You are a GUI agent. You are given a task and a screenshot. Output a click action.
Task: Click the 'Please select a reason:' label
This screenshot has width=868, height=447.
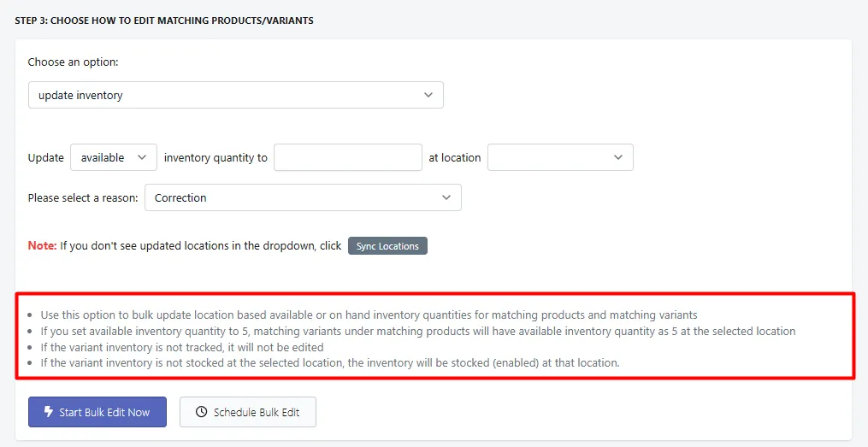tap(83, 197)
